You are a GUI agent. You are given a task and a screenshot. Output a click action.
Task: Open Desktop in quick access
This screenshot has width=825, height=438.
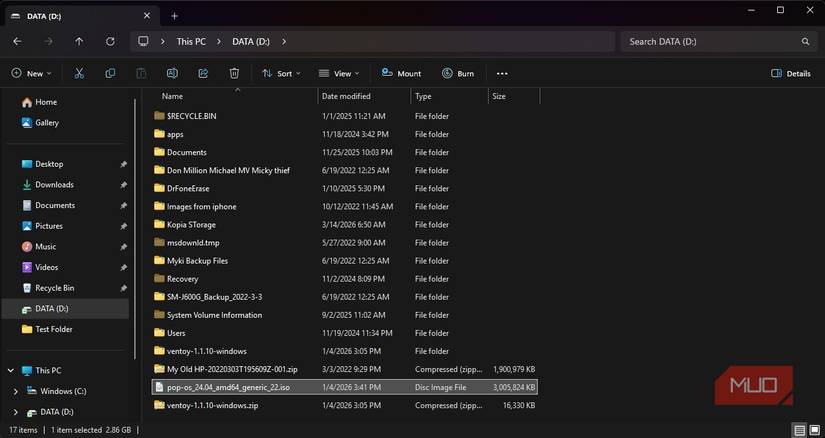point(42,164)
